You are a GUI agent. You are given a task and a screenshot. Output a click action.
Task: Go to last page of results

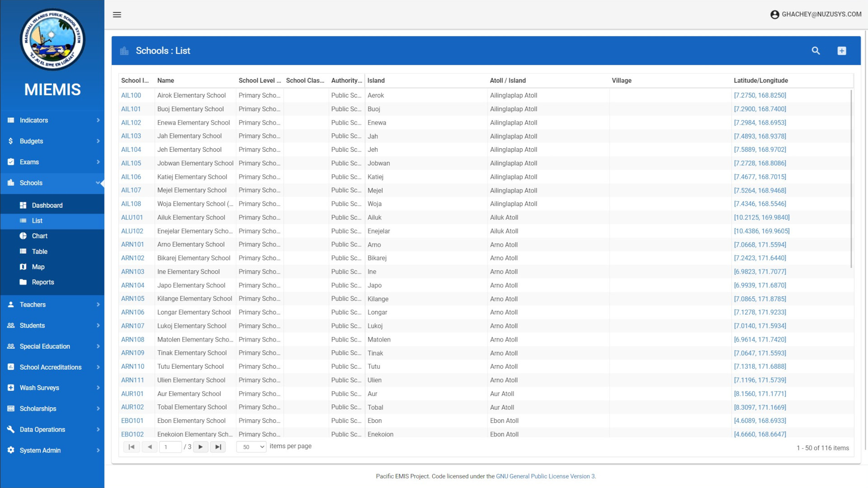(x=218, y=447)
